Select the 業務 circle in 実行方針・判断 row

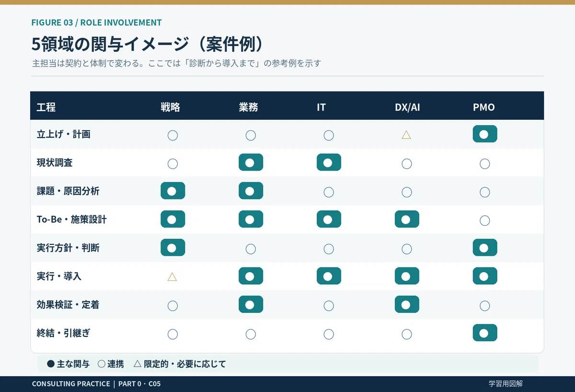(x=251, y=249)
